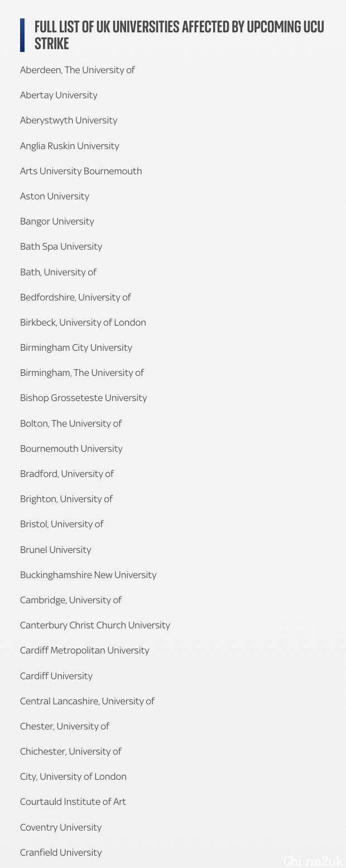Select Aberystwyth University text
This screenshot has width=346, height=868.
point(69,121)
